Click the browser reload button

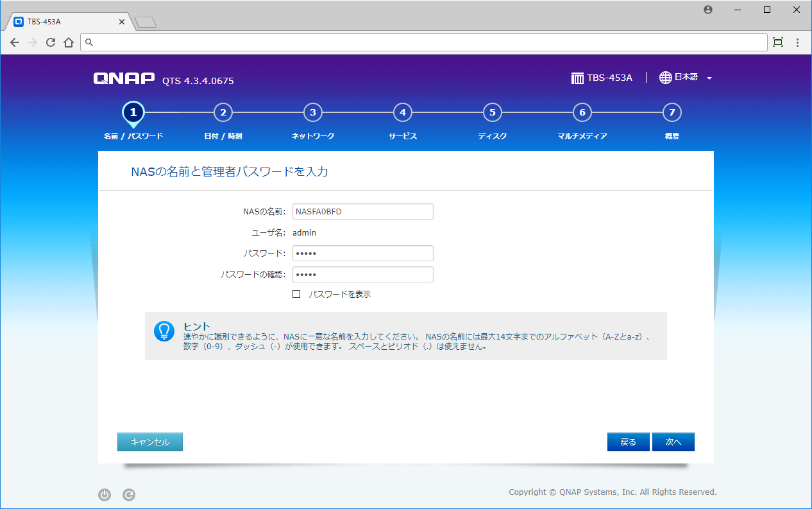(x=51, y=43)
